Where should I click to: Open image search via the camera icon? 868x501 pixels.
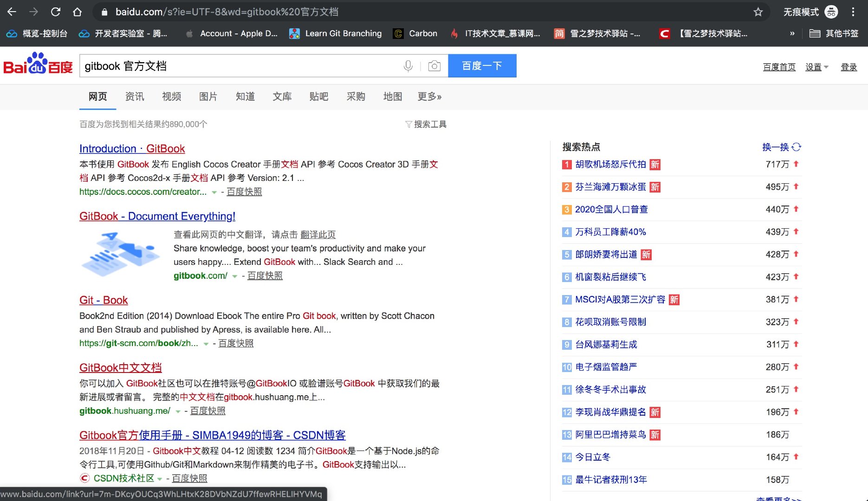point(434,65)
